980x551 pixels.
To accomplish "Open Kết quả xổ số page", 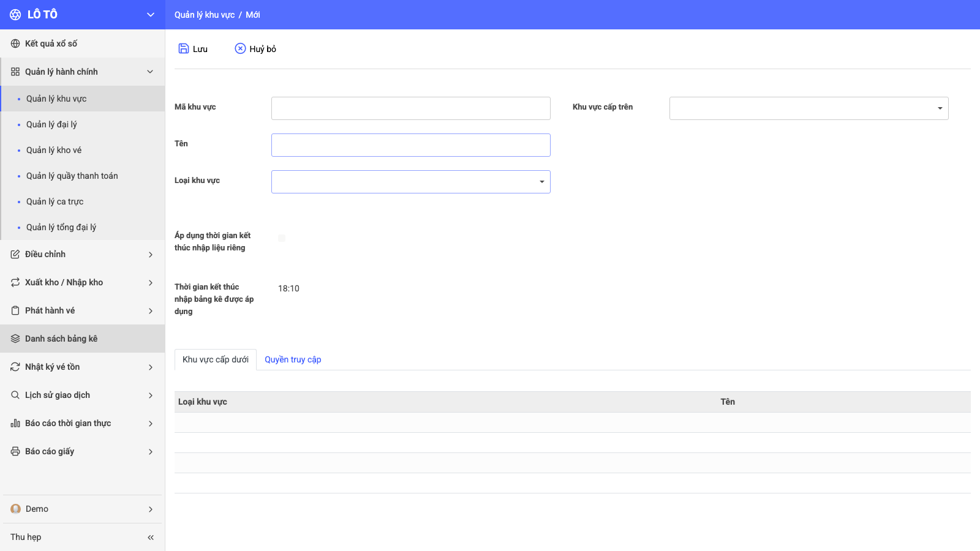I will [83, 43].
